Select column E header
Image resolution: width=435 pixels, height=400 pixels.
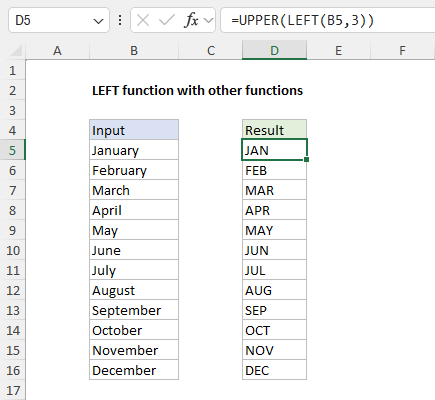pos(338,51)
